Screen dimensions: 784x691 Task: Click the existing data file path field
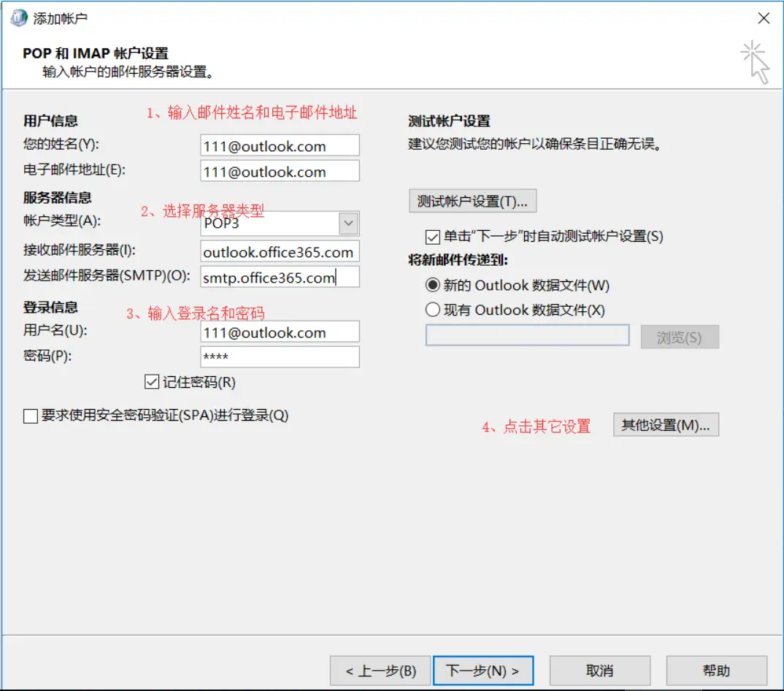coord(527,336)
